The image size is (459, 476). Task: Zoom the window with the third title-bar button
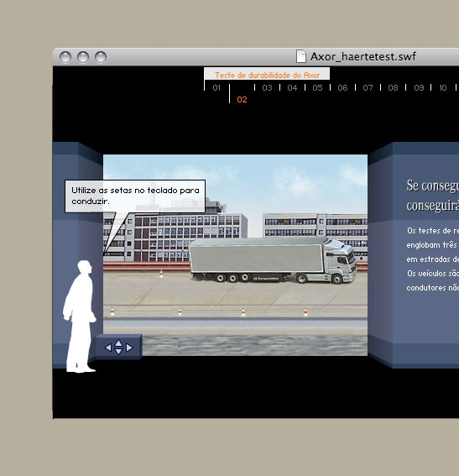point(101,57)
